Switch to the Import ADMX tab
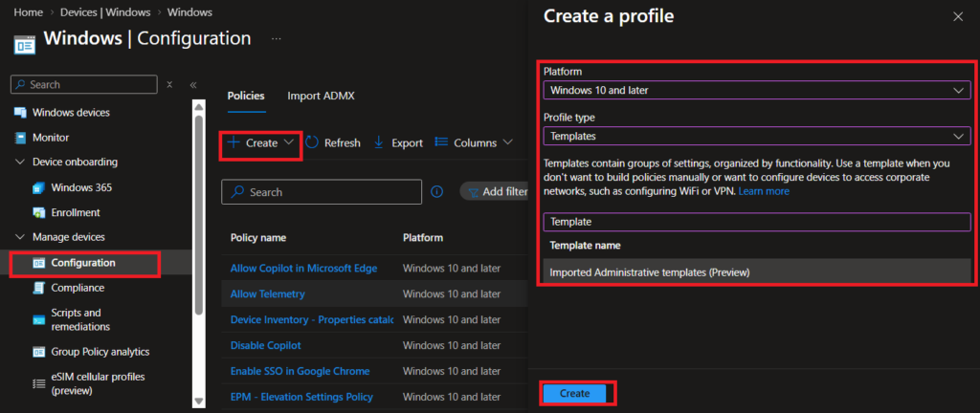The image size is (980, 413). [321, 96]
